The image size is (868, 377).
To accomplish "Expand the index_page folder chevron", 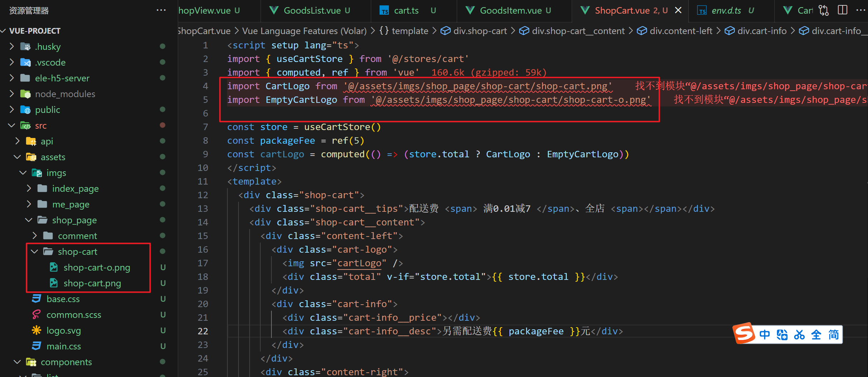I will tap(29, 188).
